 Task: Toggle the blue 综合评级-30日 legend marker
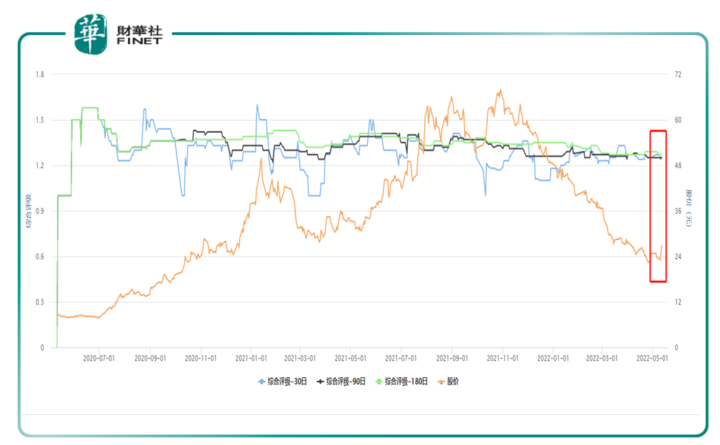click(262, 381)
